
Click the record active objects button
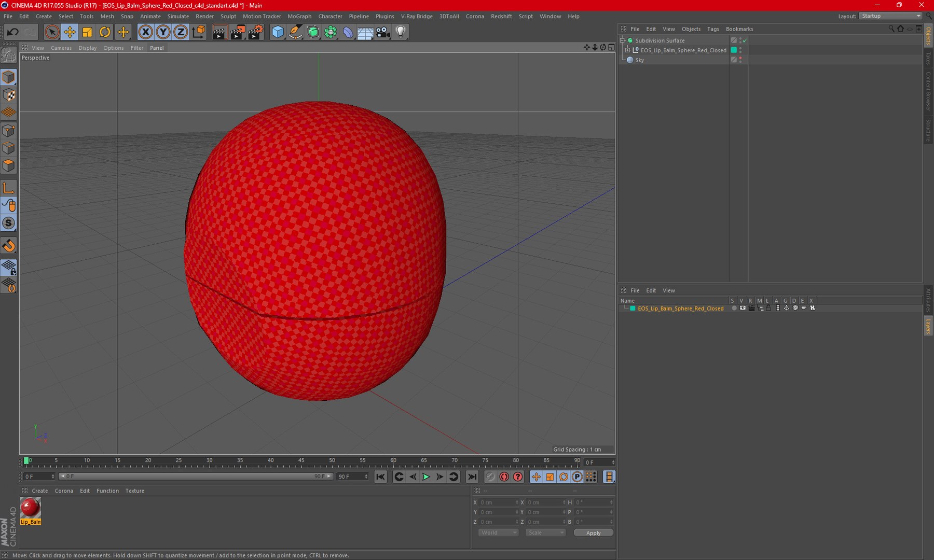(490, 477)
